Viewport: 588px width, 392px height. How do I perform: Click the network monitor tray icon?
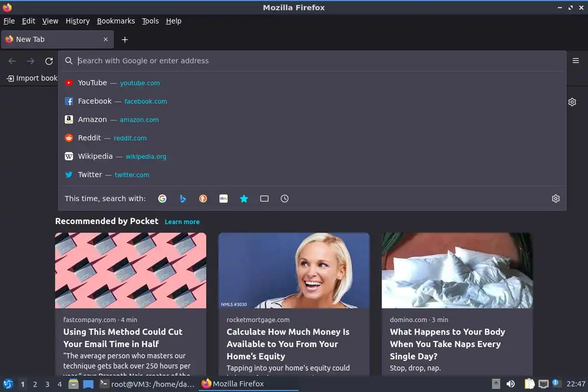click(x=543, y=384)
